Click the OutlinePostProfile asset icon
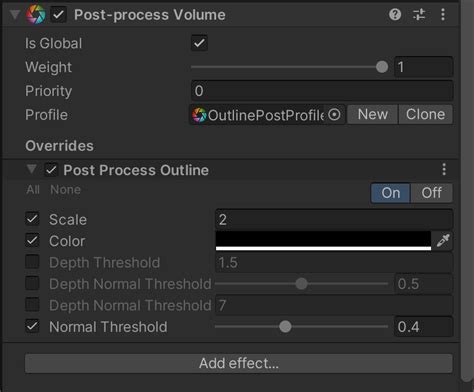 [x=199, y=115]
